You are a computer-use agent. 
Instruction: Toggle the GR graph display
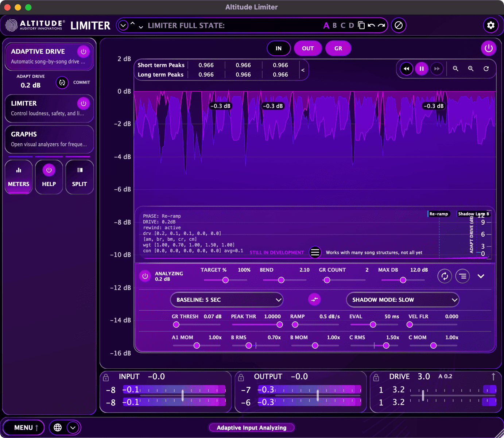pyautogui.click(x=338, y=48)
